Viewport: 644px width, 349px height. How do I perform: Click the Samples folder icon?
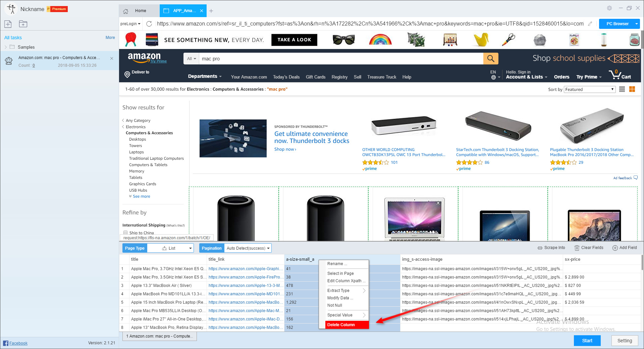click(12, 47)
